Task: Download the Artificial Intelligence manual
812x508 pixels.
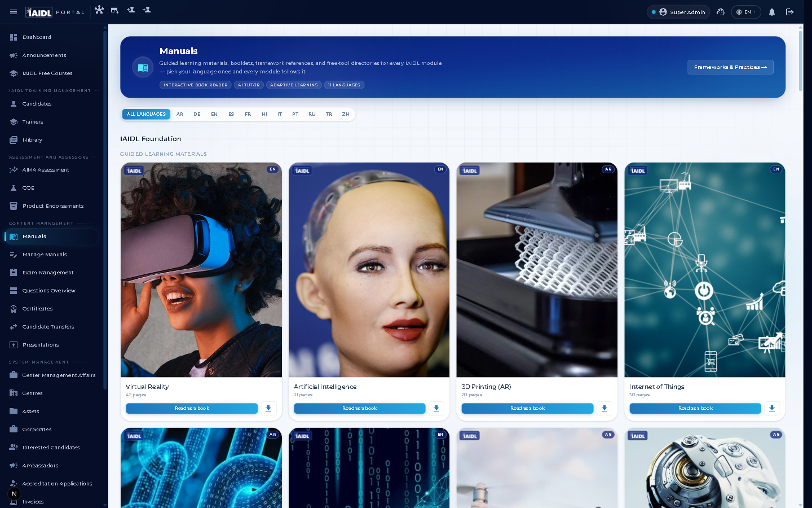Action: pyautogui.click(x=436, y=408)
